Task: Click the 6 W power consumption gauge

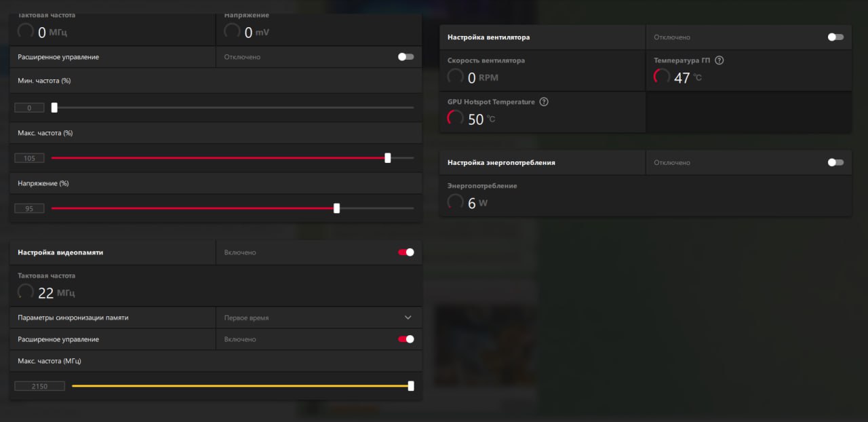Action: [456, 202]
